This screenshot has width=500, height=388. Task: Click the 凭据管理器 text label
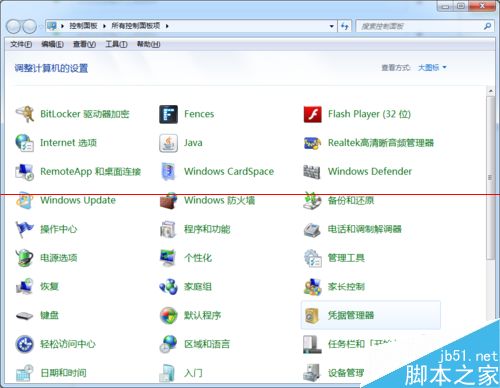pos(351,315)
